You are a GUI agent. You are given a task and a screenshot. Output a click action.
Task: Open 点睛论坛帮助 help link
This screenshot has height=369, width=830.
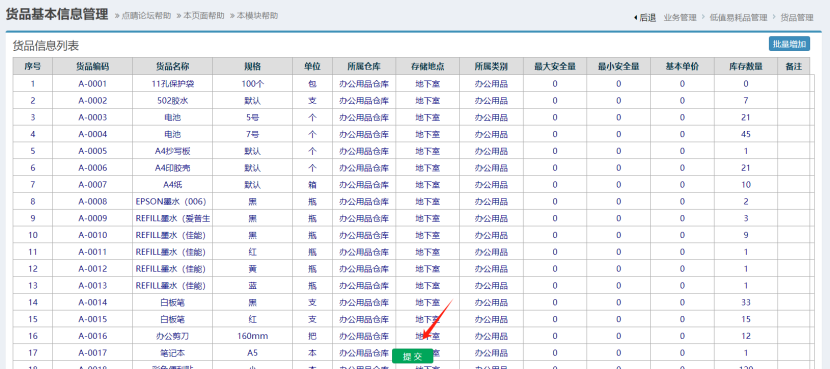146,16
